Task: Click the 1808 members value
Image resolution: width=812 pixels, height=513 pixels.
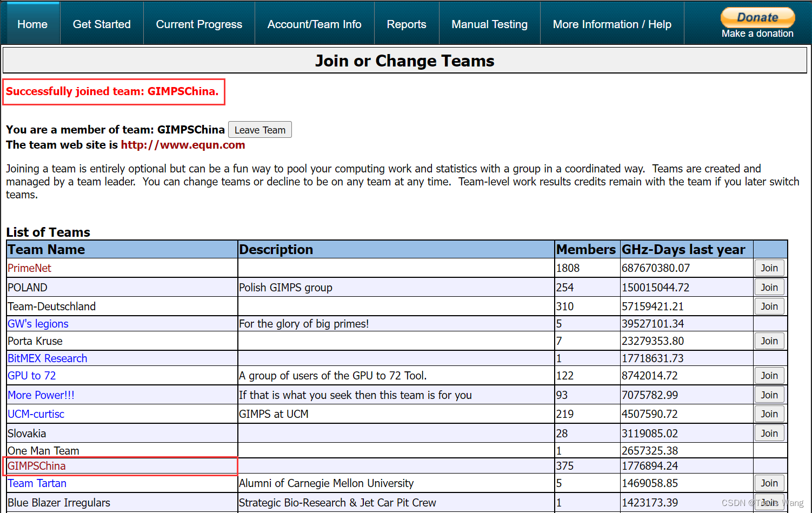Action: click(568, 268)
